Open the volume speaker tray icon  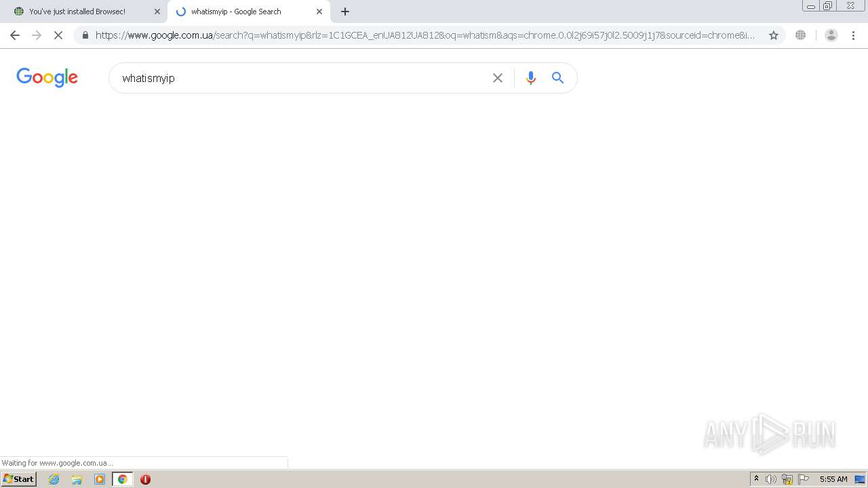(771, 479)
